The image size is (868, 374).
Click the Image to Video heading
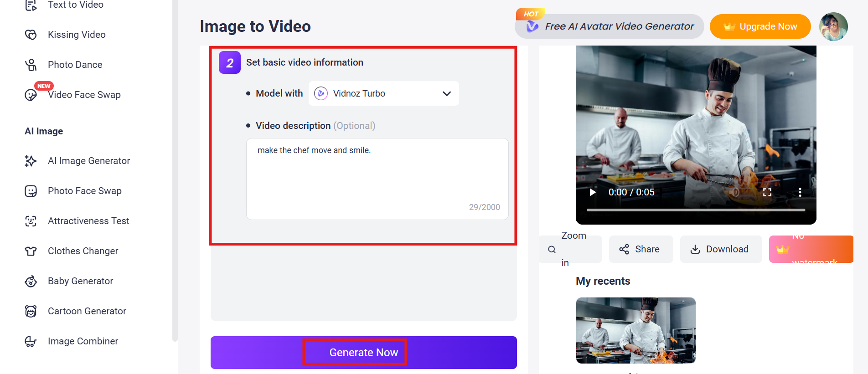pyautogui.click(x=255, y=26)
